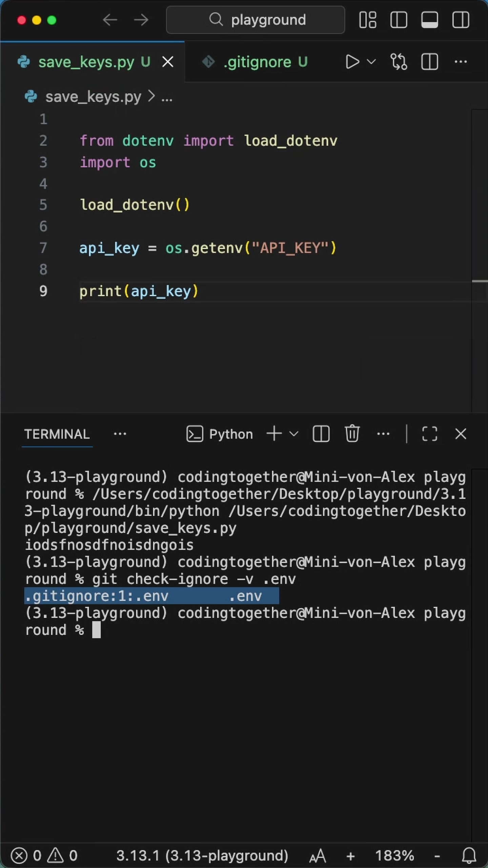This screenshot has height=868, width=488.
Task: Go back with the left arrow
Action: click(110, 20)
